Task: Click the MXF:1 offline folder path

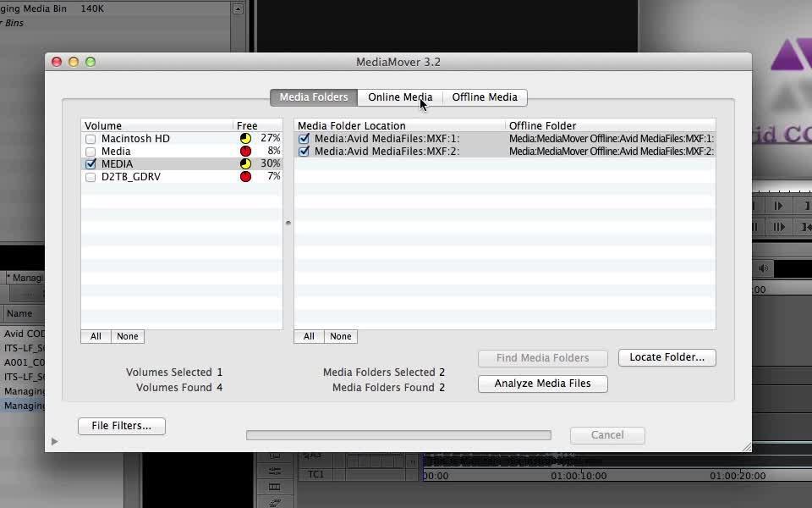Action: (611, 138)
